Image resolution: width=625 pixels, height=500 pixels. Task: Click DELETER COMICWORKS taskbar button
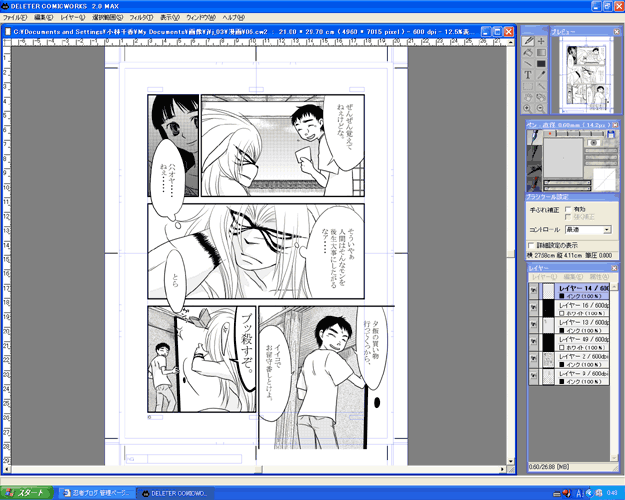pos(175,493)
